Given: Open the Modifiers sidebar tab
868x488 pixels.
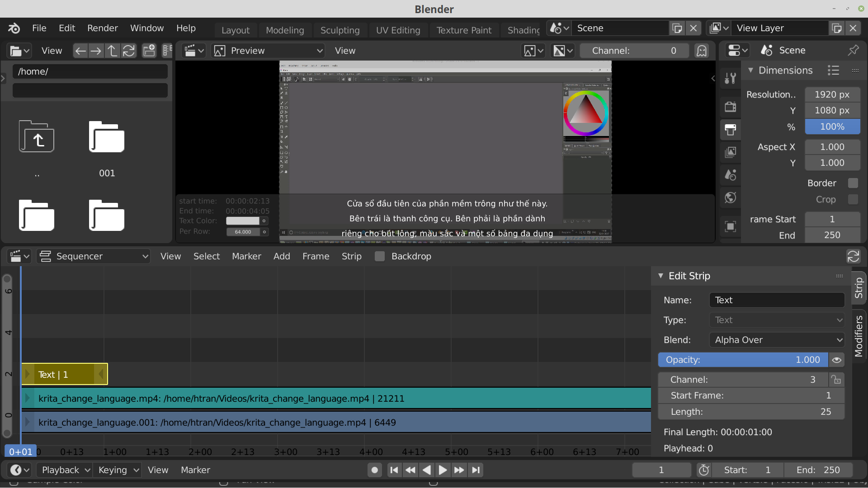Looking at the screenshot, I should tap(859, 336).
